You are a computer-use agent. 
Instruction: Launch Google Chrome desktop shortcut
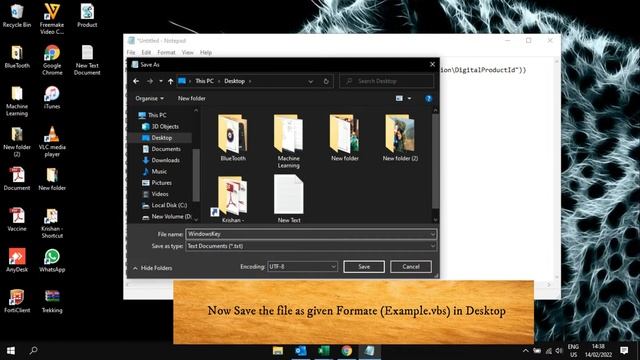tap(52, 60)
